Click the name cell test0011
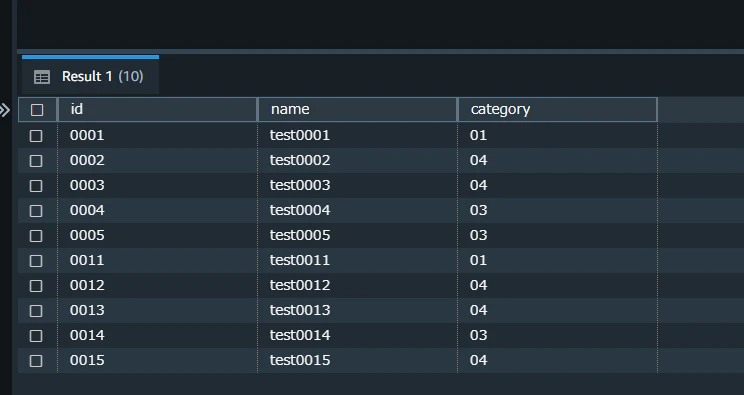The width and height of the screenshot is (744, 395). pyautogui.click(x=357, y=260)
